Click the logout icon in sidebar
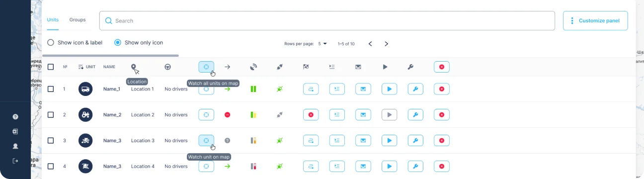Screen dimensions: 644x179 (x=15, y=161)
